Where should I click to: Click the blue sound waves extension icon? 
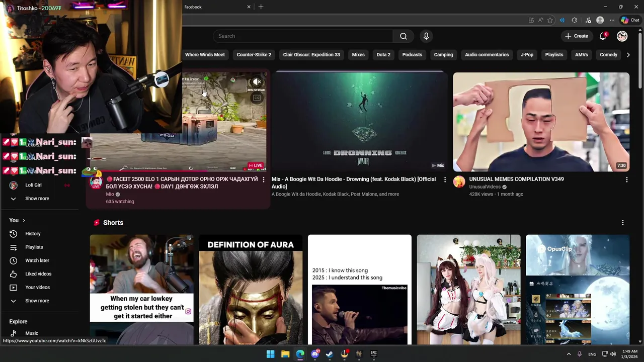coord(562,20)
